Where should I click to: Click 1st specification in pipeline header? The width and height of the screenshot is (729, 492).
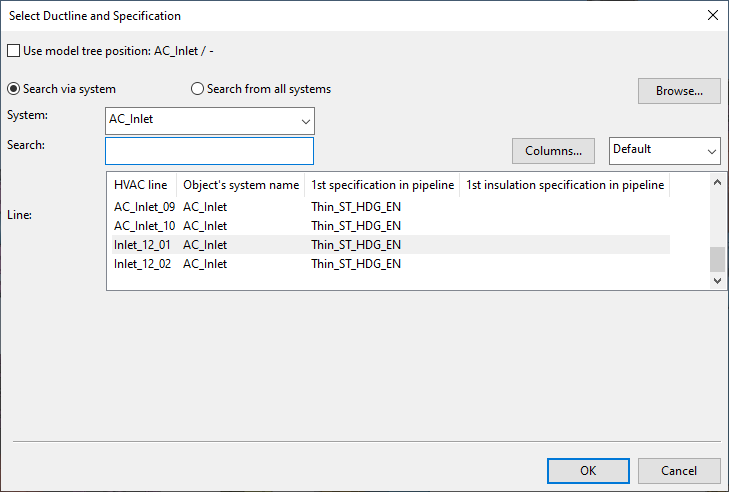[x=382, y=185]
